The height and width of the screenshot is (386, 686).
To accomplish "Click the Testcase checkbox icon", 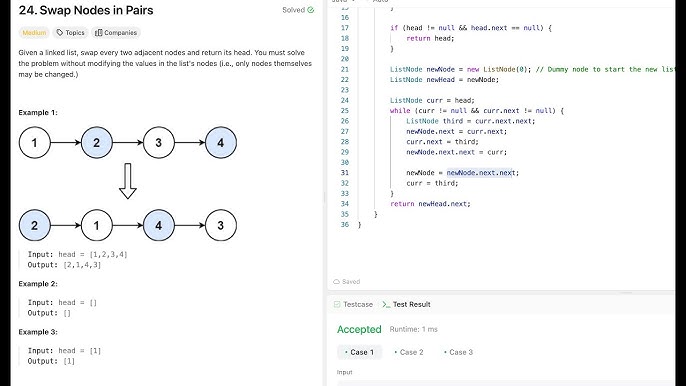I will pyautogui.click(x=337, y=304).
